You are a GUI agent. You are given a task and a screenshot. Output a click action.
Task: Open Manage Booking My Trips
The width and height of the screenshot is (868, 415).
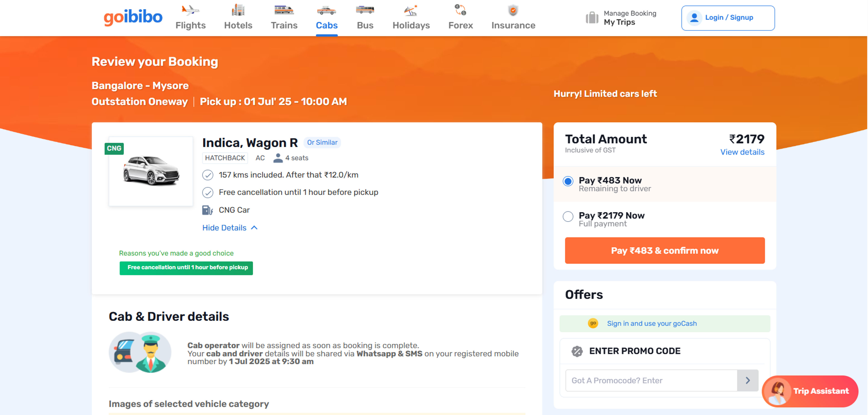[621, 18]
